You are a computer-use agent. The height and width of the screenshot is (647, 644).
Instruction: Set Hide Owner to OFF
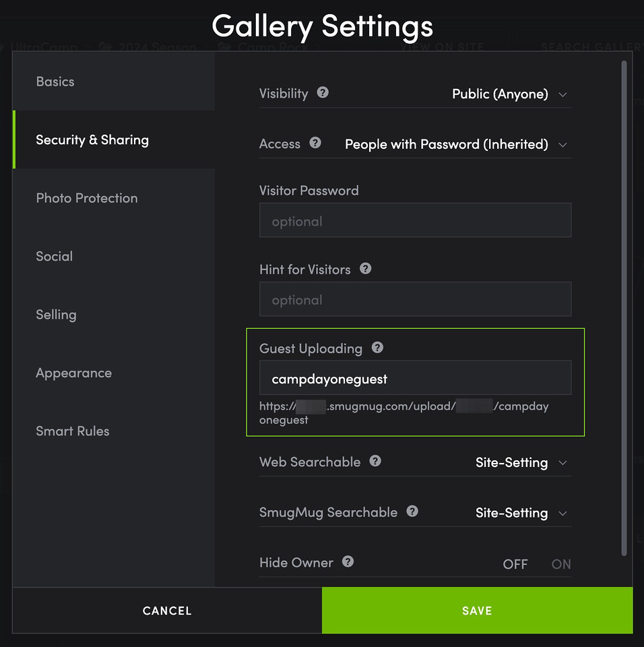coord(515,564)
